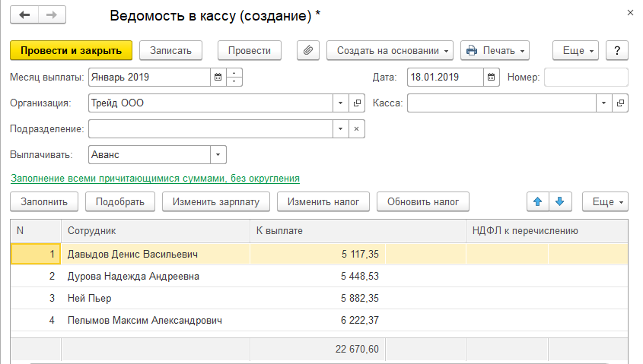Click the forward navigation arrow

[52, 15]
